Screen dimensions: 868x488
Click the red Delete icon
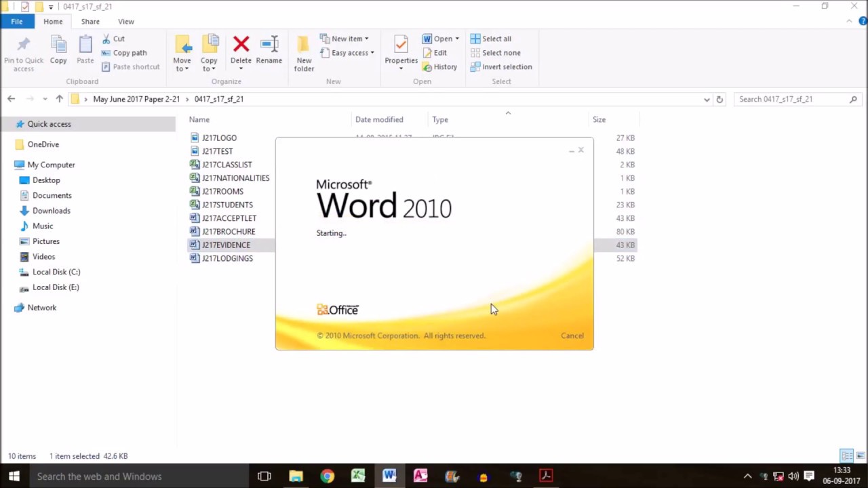[x=241, y=45]
